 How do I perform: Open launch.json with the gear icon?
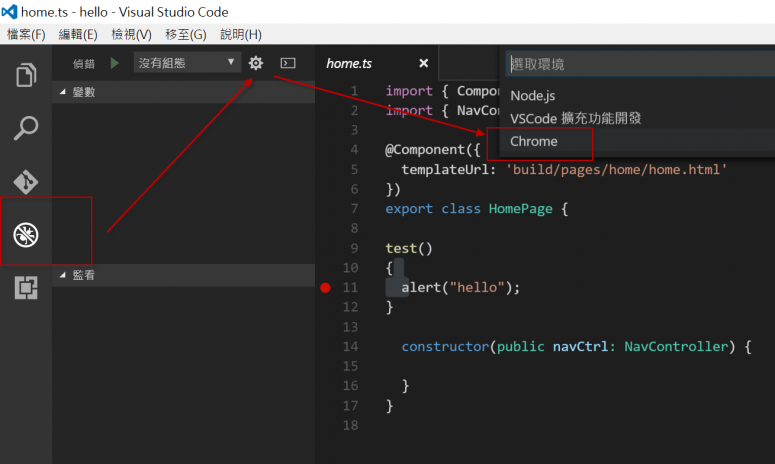[256, 63]
